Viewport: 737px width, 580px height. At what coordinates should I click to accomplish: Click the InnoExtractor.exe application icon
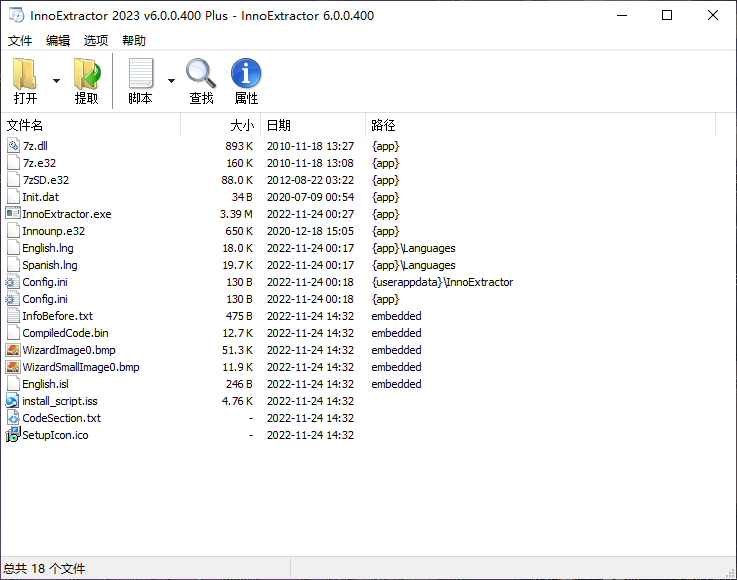click(x=13, y=214)
